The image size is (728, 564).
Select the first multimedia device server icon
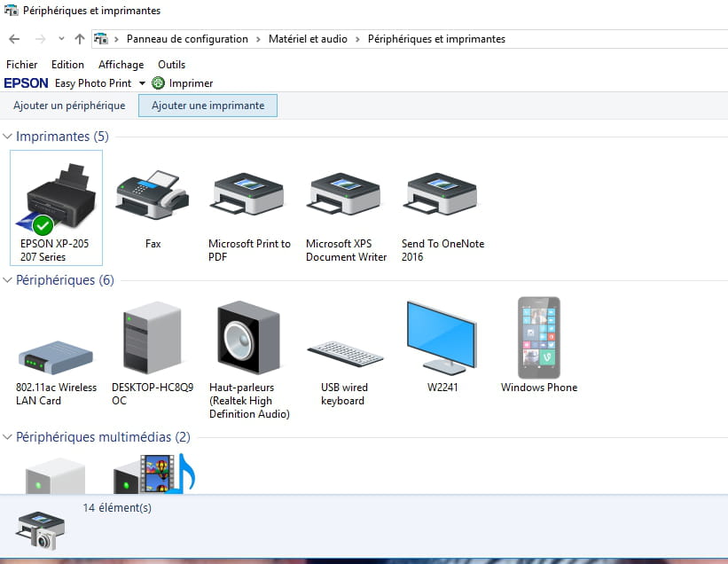pos(55,476)
